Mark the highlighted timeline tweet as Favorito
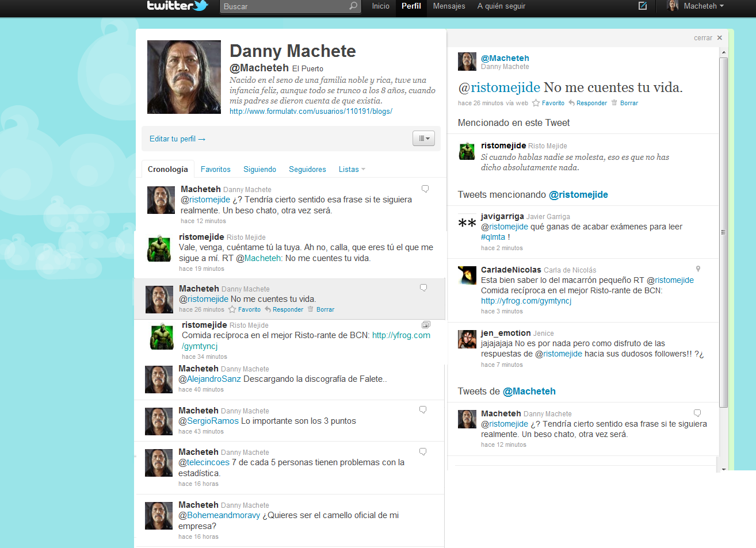756x548 pixels. point(245,309)
